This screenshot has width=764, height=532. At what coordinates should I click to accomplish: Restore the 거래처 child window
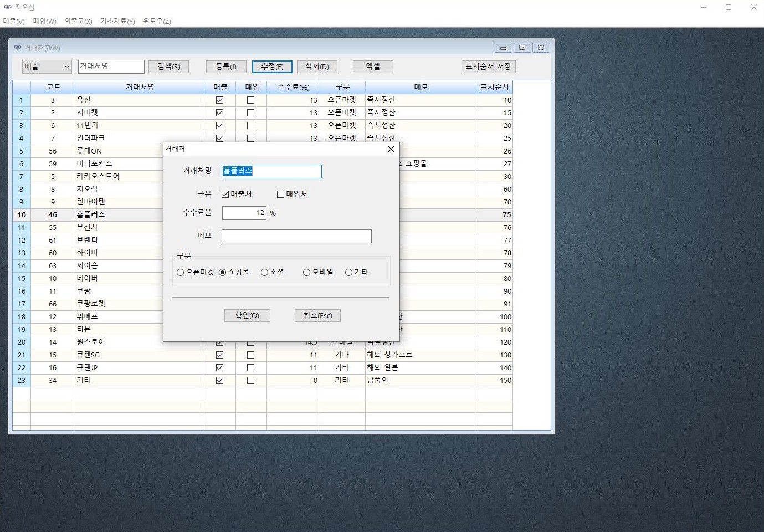coord(522,48)
